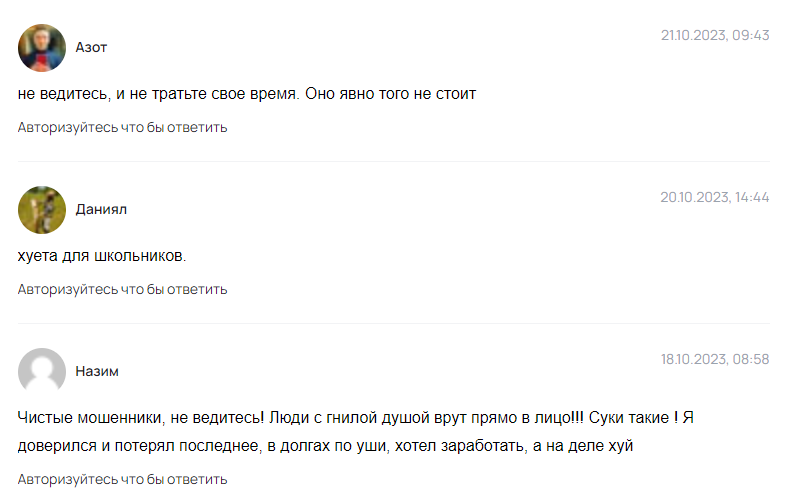The height and width of the screenshot is (490, 802).
Task: Open the username Азот
Action: click(91, 48)
